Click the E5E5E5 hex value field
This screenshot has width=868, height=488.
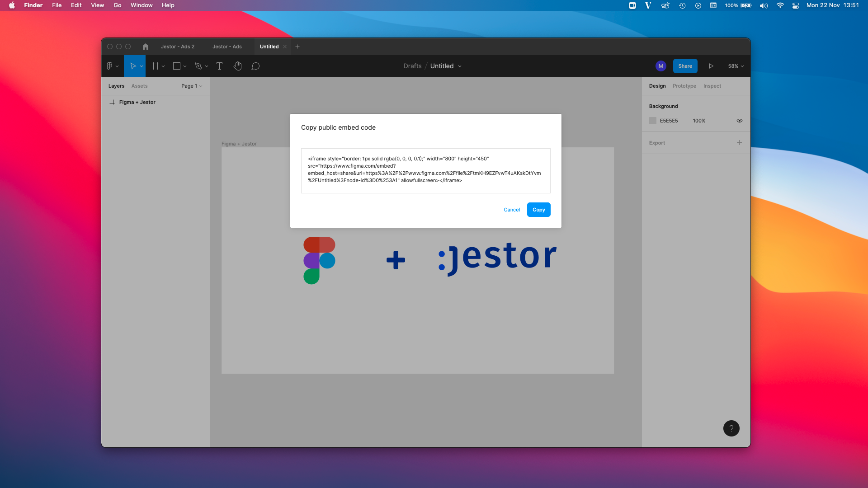pyautogui.click(x=669, y=121)
